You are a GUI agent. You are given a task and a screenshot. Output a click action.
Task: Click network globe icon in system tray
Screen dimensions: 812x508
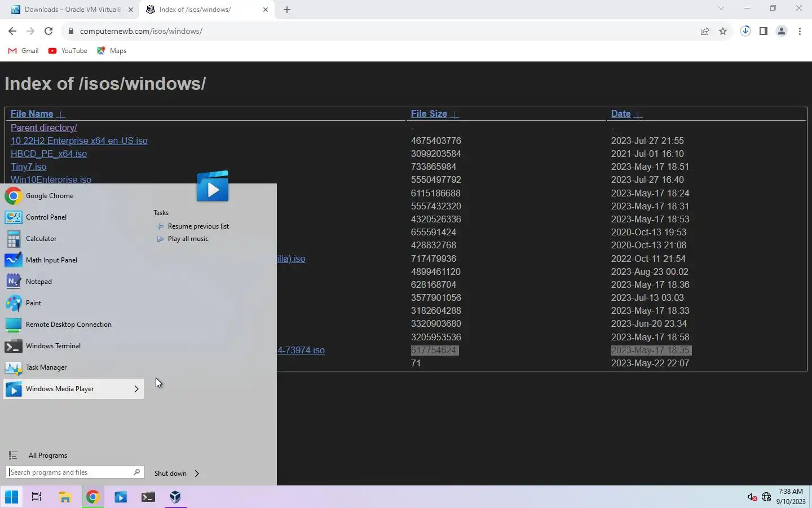pos(766,497)
